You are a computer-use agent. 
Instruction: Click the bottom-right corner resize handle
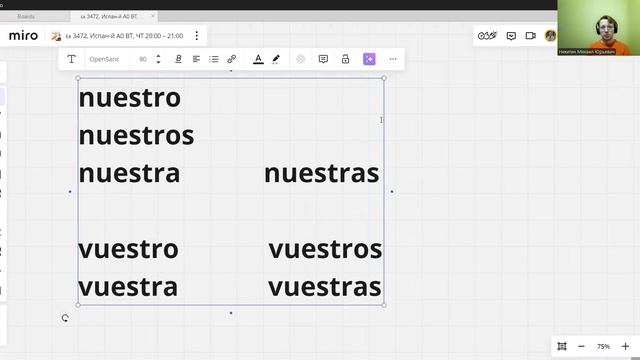(384, 305)
